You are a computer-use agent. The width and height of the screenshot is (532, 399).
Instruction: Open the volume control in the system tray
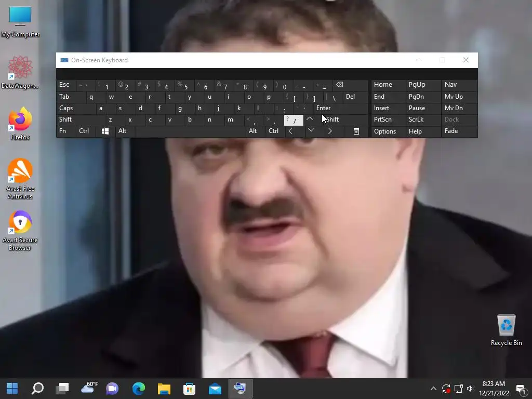tap(470, 389)
